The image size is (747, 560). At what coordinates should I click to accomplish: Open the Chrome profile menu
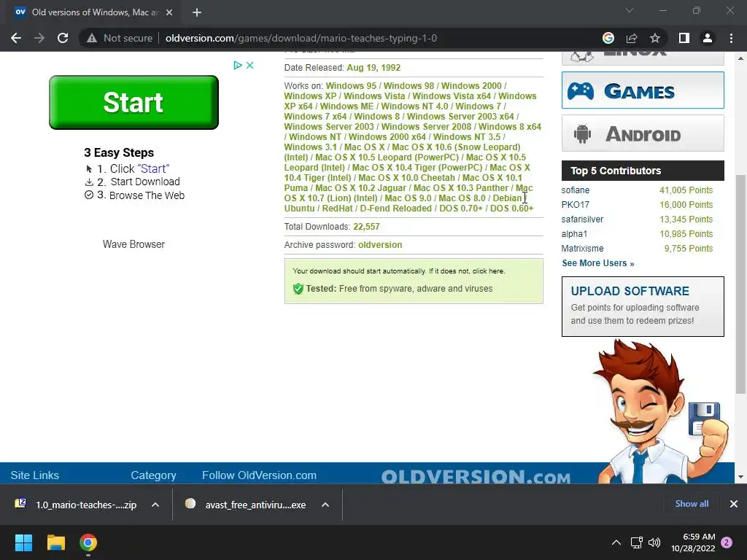point(708,38)
